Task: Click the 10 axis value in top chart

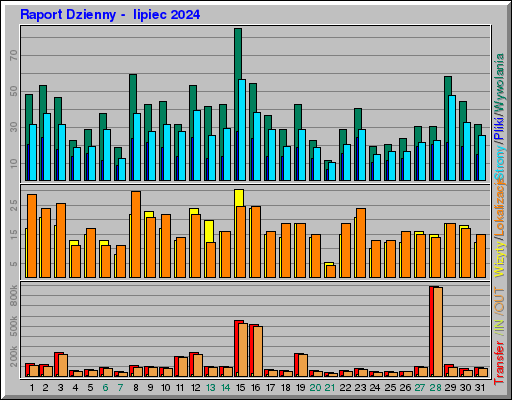Action: [13, 163]
